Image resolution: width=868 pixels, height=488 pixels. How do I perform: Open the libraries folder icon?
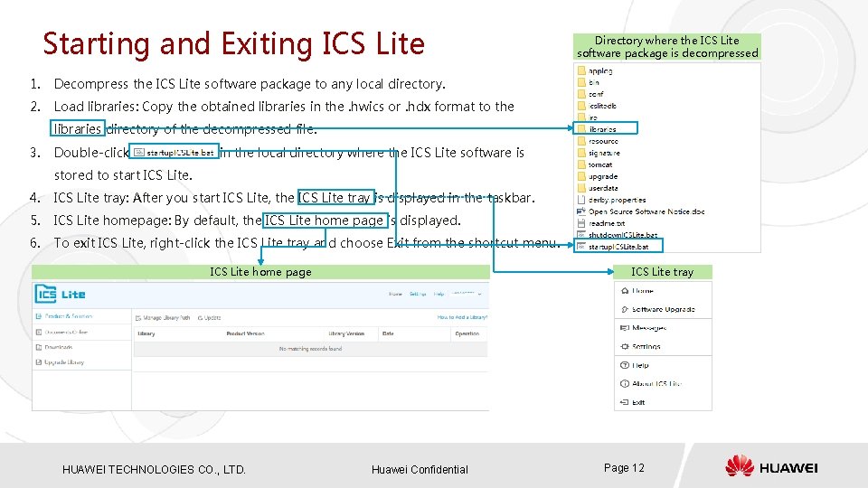pyautogui.click(x=581, y=129)
